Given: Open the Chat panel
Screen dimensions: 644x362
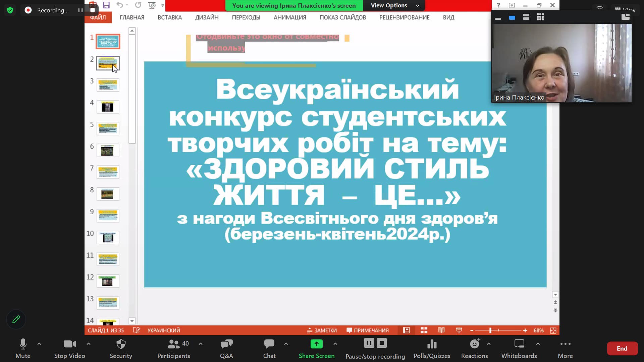Looking at the screenshot, I should 269,349.
